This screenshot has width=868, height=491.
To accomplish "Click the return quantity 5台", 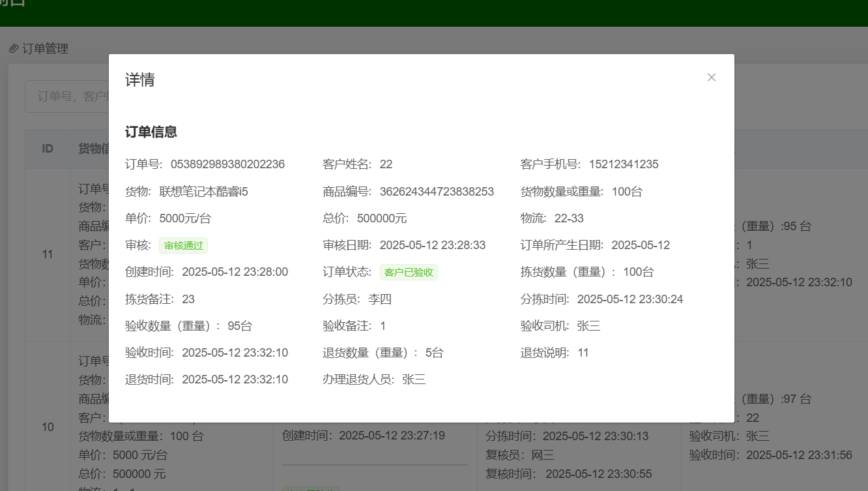I will tap(435, 353).
